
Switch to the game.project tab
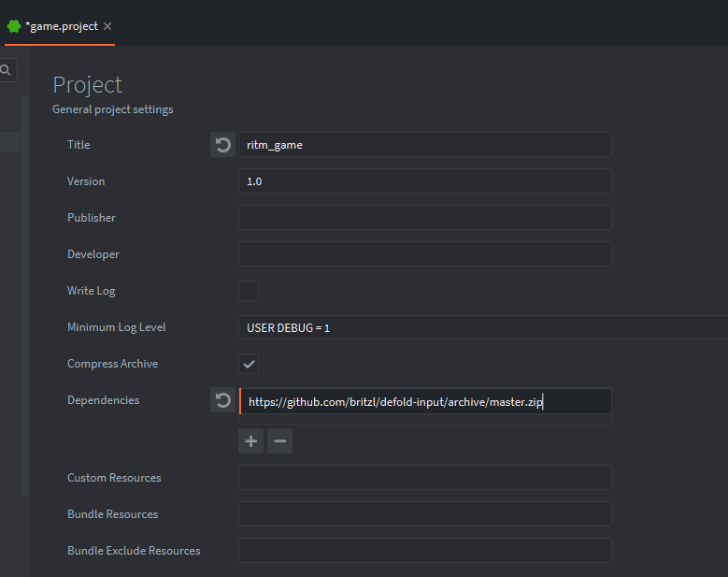(x=62, y=26)
